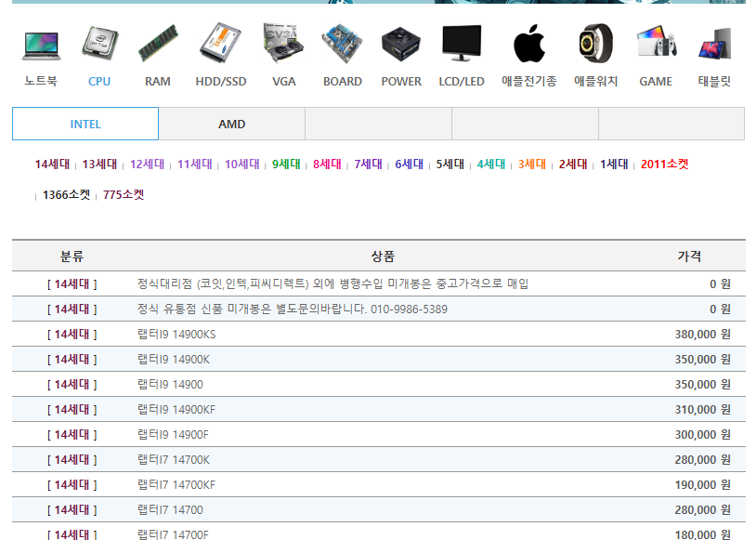Select the 랩터I9 14900F product name

(x=173, y=435)
